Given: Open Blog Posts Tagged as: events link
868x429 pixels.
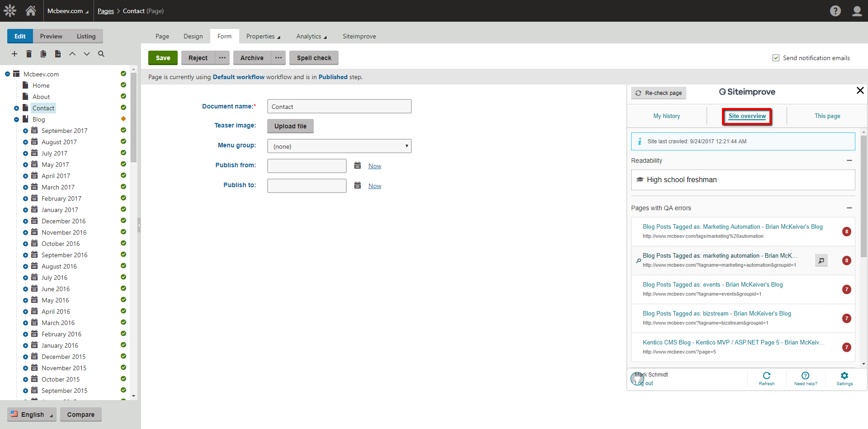Looking at the screenshot, I should point(713,284).
